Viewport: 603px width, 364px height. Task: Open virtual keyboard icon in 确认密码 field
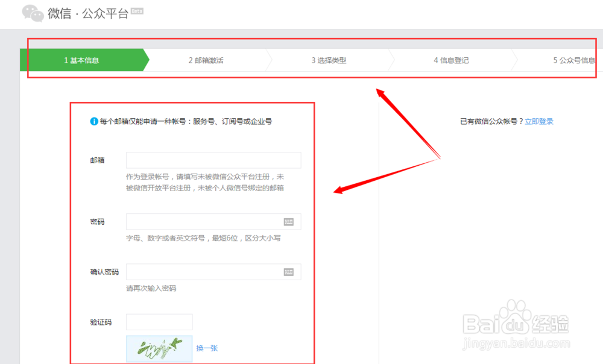click(x=288, y=272)
